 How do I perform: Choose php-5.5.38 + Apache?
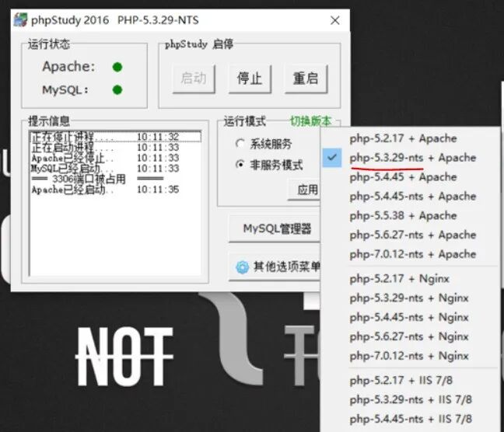coord(410,215)
